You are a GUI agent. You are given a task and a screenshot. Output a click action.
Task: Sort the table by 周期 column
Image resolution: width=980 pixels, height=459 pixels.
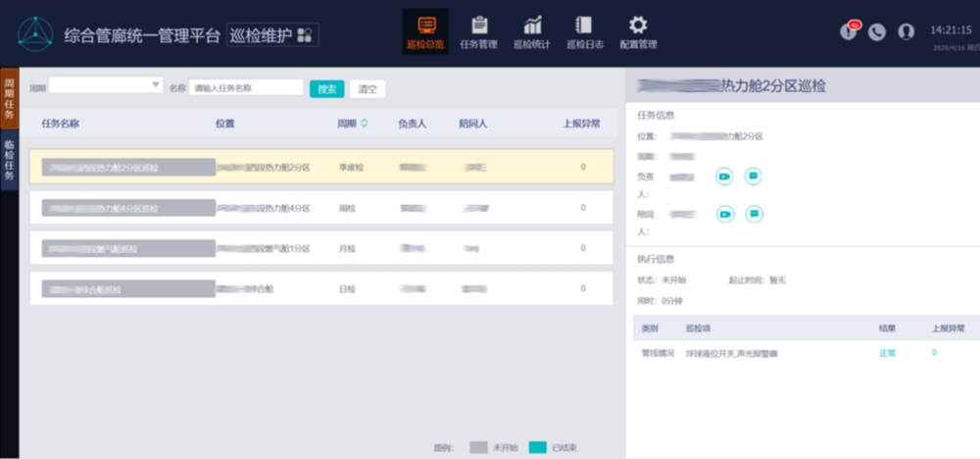(365, 124)
